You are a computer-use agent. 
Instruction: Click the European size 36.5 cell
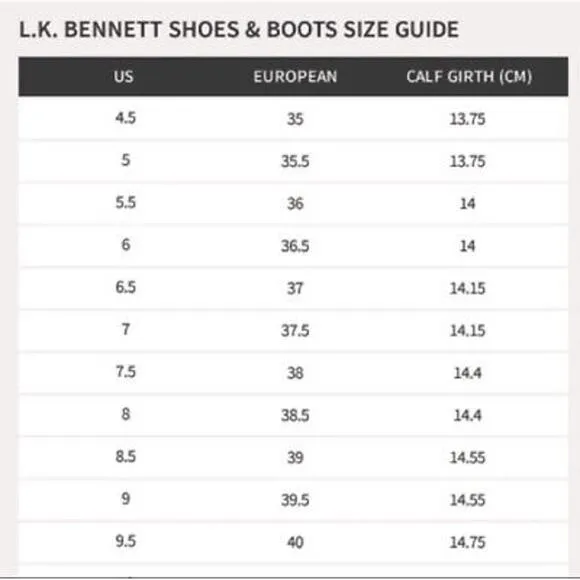(x=295, y=246)
